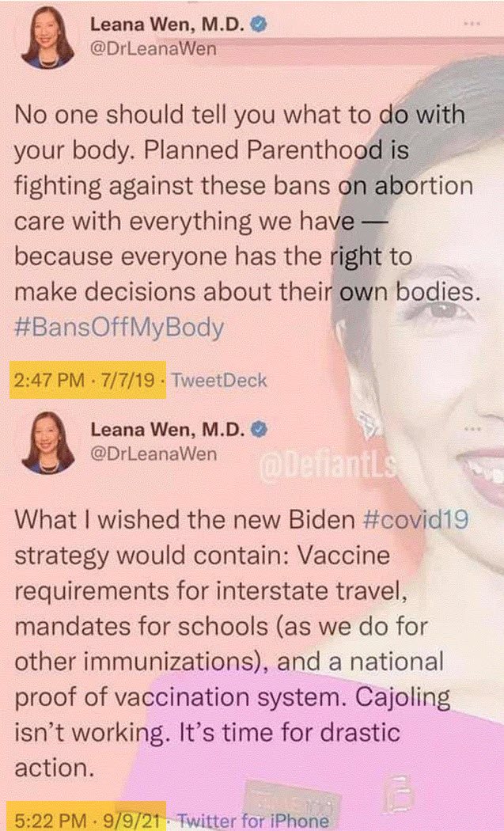The width and height of the screenshot is (504, 831).
Task: Click the 2:47 PM · 7/7/19 timestamp
Action: click(x=88, y=380)
